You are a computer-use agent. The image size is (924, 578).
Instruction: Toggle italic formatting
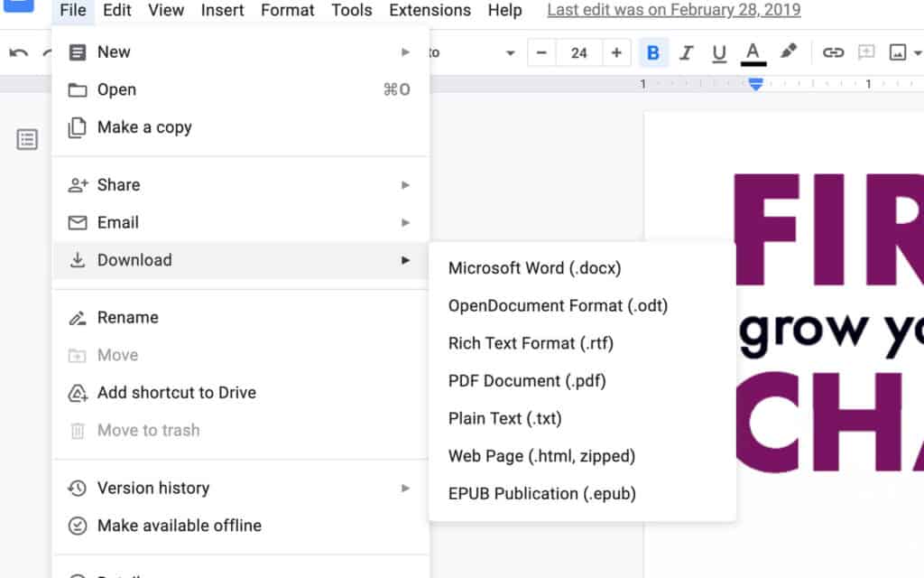coord(686,52)
